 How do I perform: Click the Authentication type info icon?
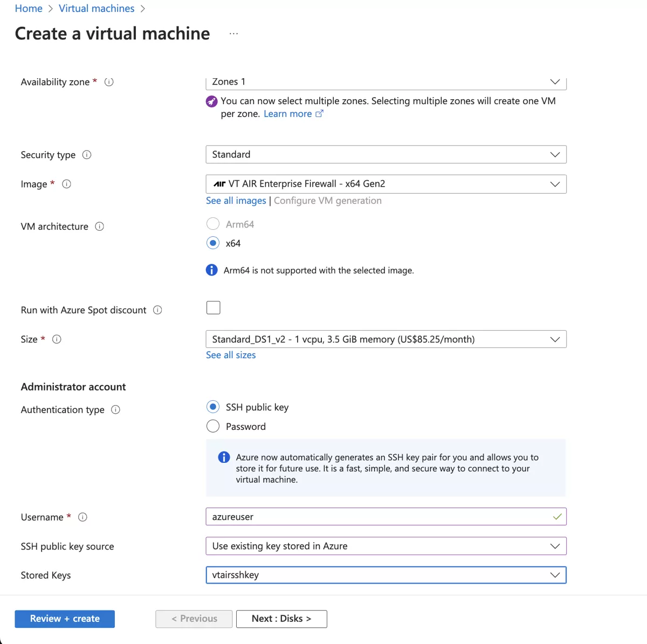coord(115,409)
